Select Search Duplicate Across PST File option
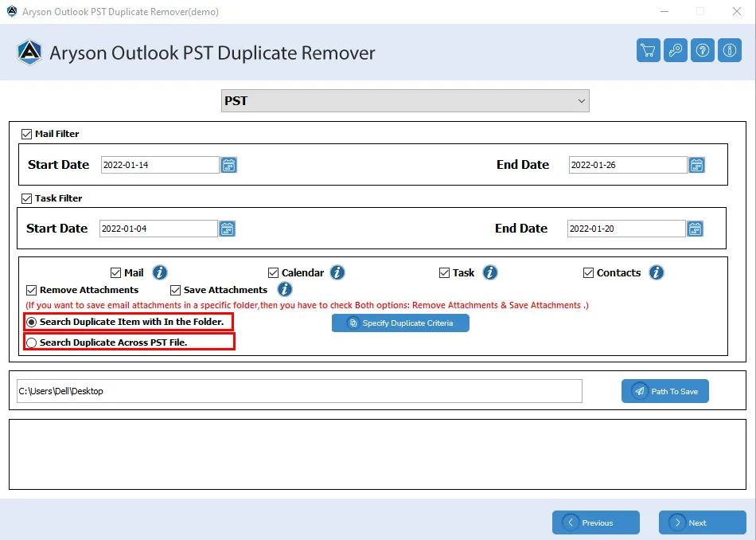 click(x=31, y=342)
